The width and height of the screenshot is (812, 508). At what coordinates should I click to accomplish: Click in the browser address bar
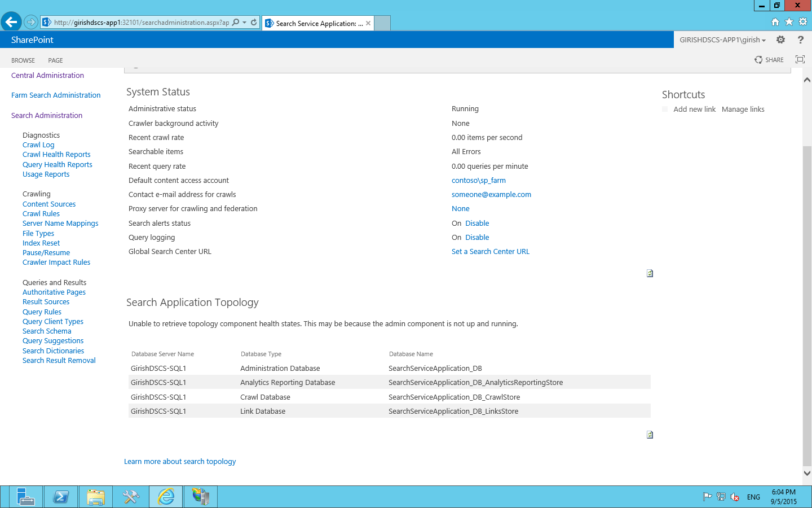point(142,23)
